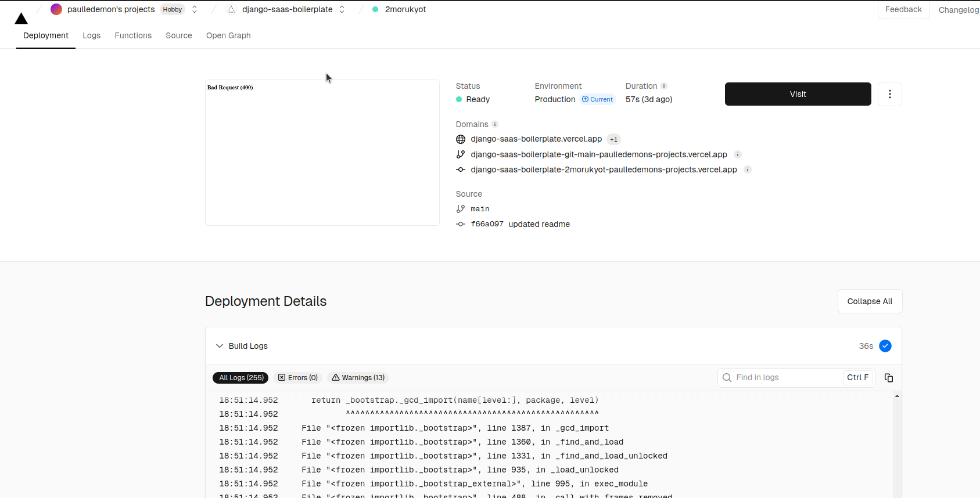The height and width of the screenshot is (498, 980).
Task: Click the commit icon next to f66a097
Action: tap(461, 224)
